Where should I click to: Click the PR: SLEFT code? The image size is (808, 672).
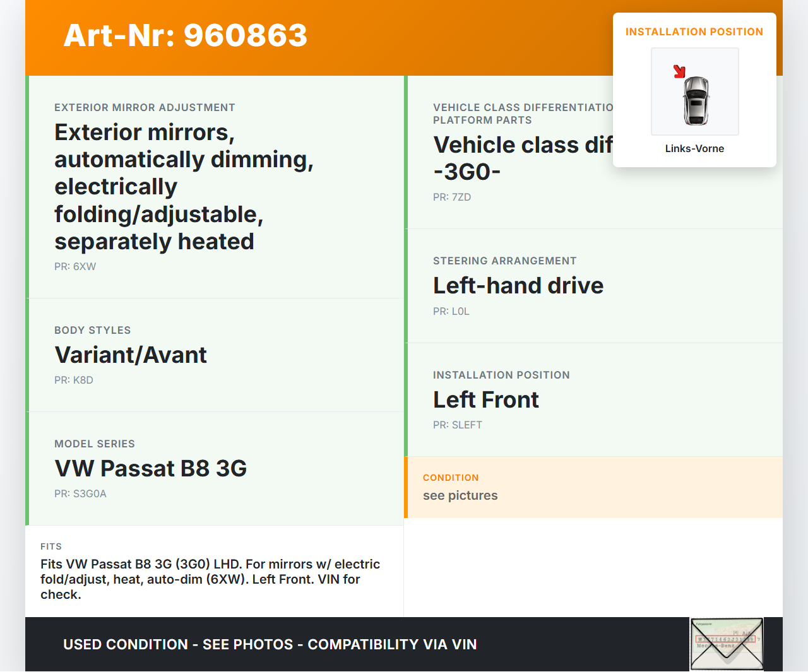[x=458, y=425]
